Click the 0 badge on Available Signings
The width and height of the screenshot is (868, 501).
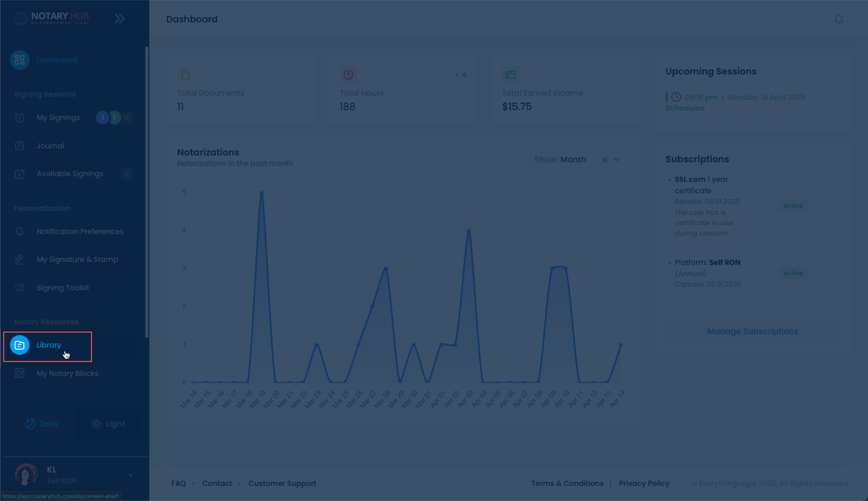pyautogui.click(x=126, y=174)
